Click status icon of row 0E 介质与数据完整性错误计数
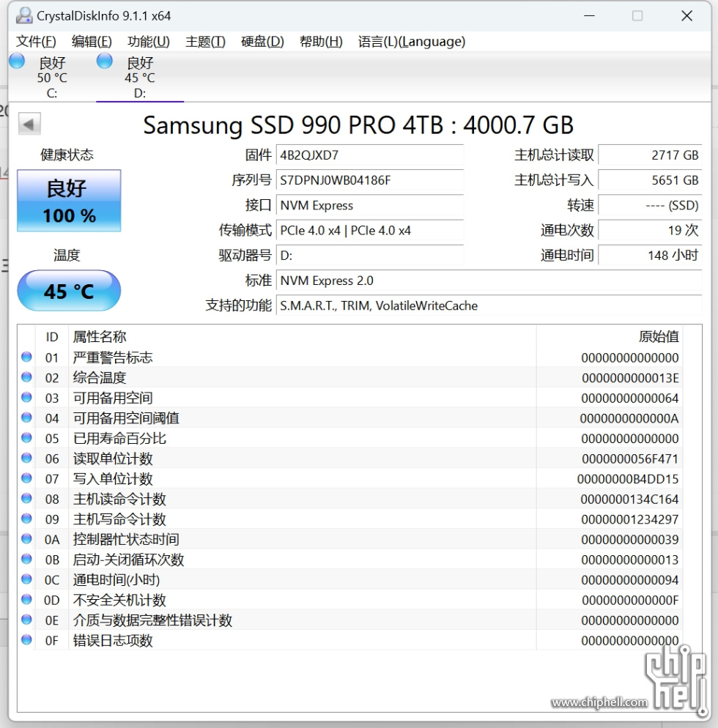 (27, 620)
